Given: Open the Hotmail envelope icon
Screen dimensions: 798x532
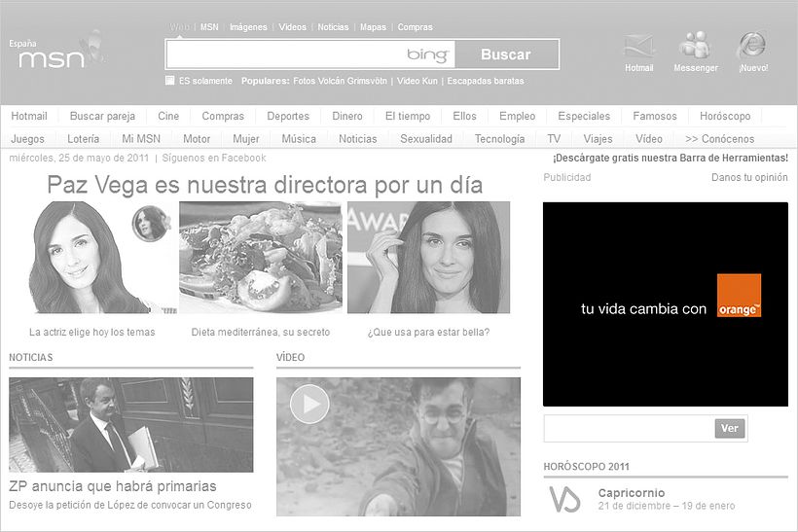Looking at the screenshot, I should [638, 46].
